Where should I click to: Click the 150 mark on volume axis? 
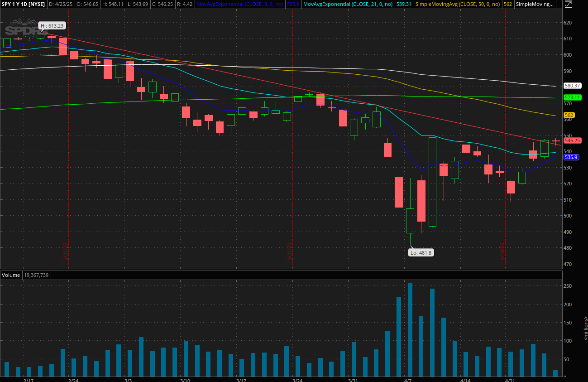click(x=568, y=323)
